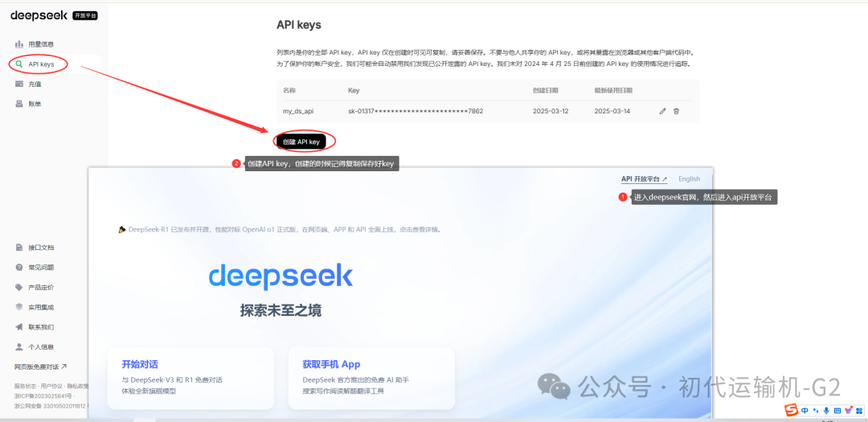
Task: Go to the 联系我们 menu entry
Action: [x=41, y=326]
